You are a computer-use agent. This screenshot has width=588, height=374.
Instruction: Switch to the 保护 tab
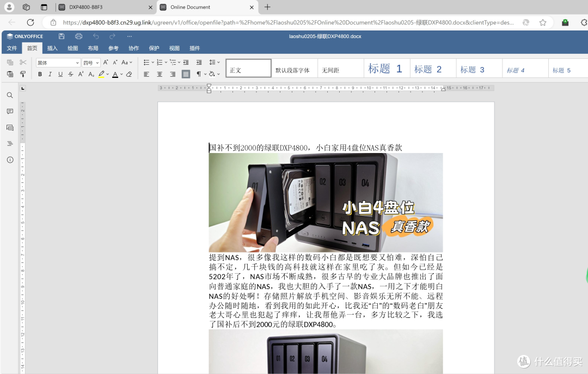(154, 48)
